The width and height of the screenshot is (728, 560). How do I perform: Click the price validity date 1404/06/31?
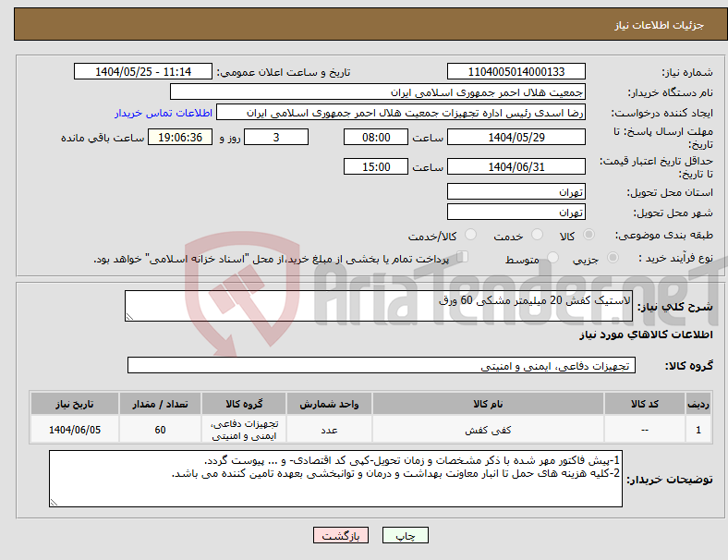point(516,166)
